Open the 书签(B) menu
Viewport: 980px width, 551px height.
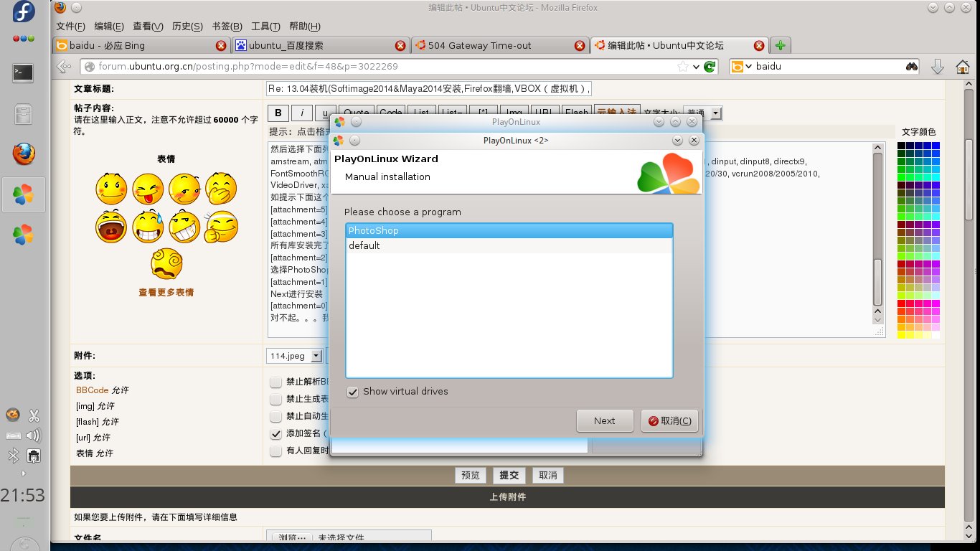pyautogui.click(x=227, y=27)
